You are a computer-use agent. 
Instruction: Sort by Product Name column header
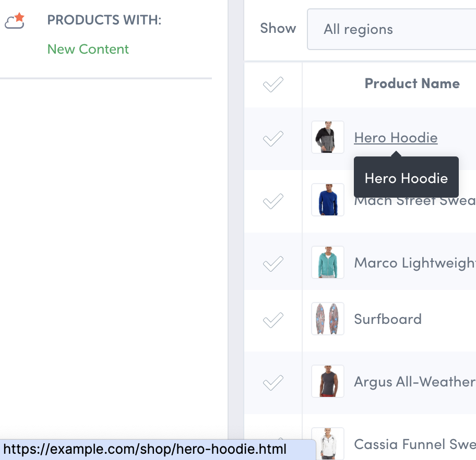(x=412, y=83)
